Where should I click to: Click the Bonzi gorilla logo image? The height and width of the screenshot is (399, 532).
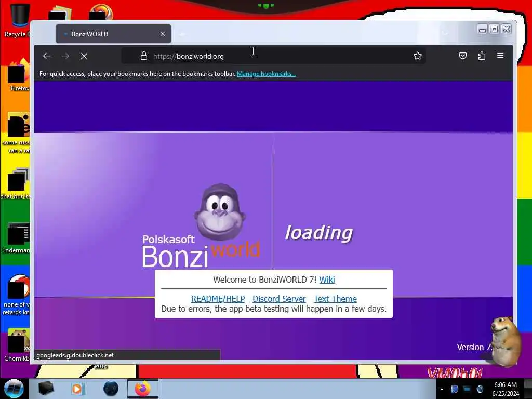pos(220,212)
